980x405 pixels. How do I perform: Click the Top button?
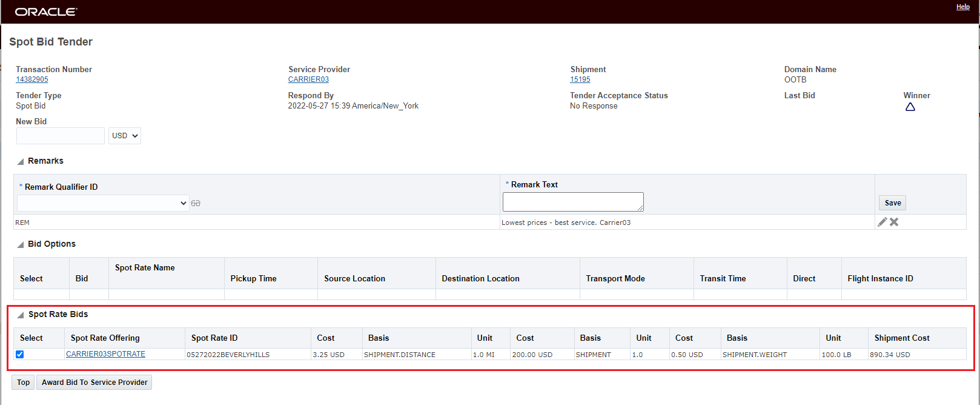[x=23, y=383]
